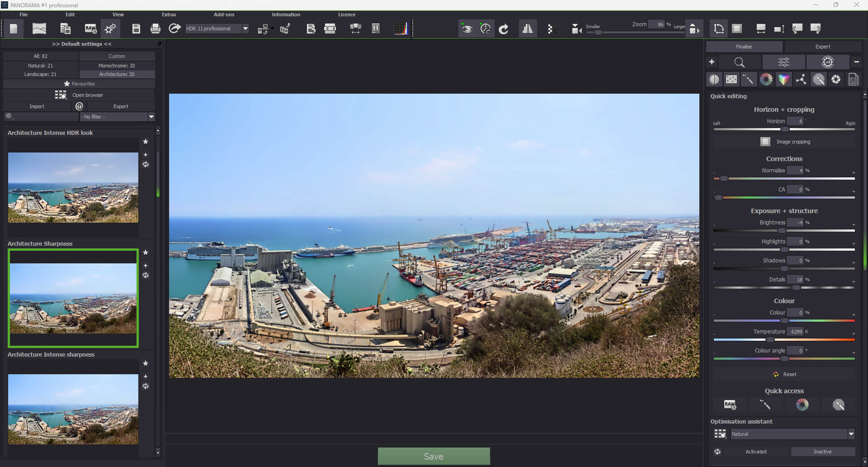Screen dimensions: 868x467
Task: Set optimisation assistant to Inactive
Action: [822, 452]
